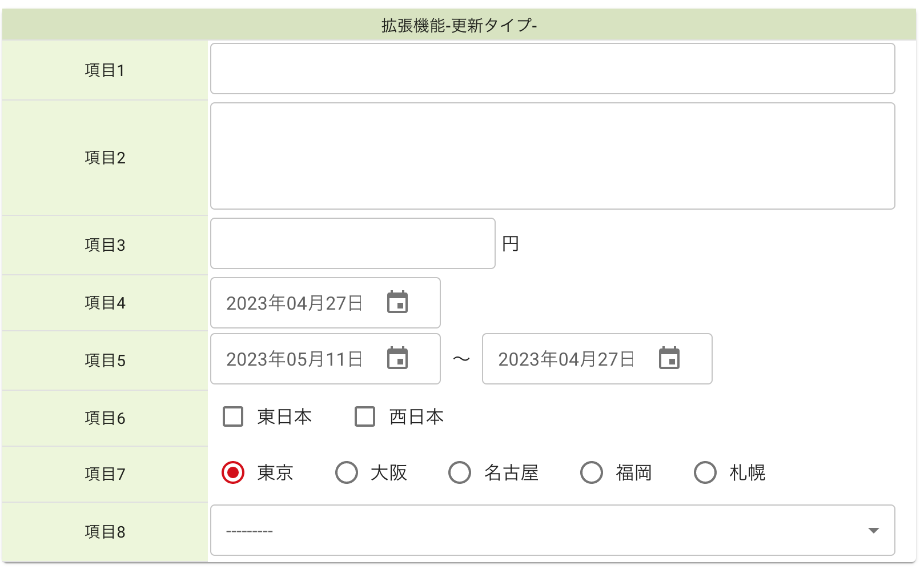
Task: Click the 項目3 yen amount field
Action: coord(352,243)
